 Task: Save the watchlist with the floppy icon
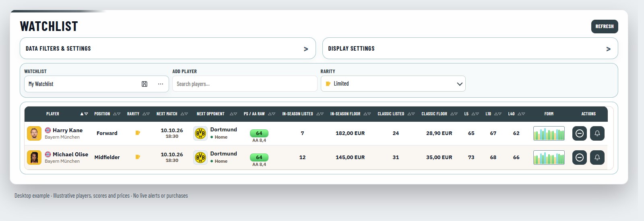pyautogui.click(x=144, y=84)
